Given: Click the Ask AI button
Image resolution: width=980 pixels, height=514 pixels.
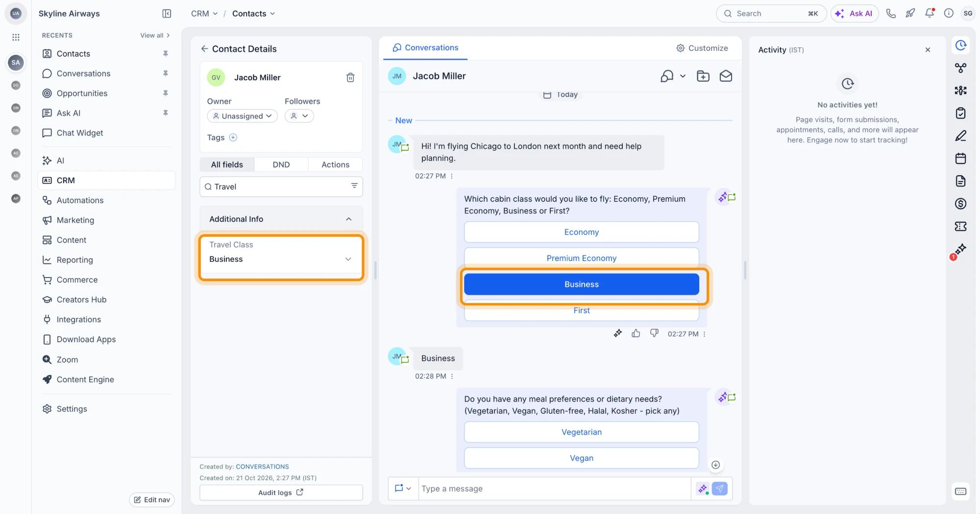Looking at the screenshot, I should click(x=855, y=14).
